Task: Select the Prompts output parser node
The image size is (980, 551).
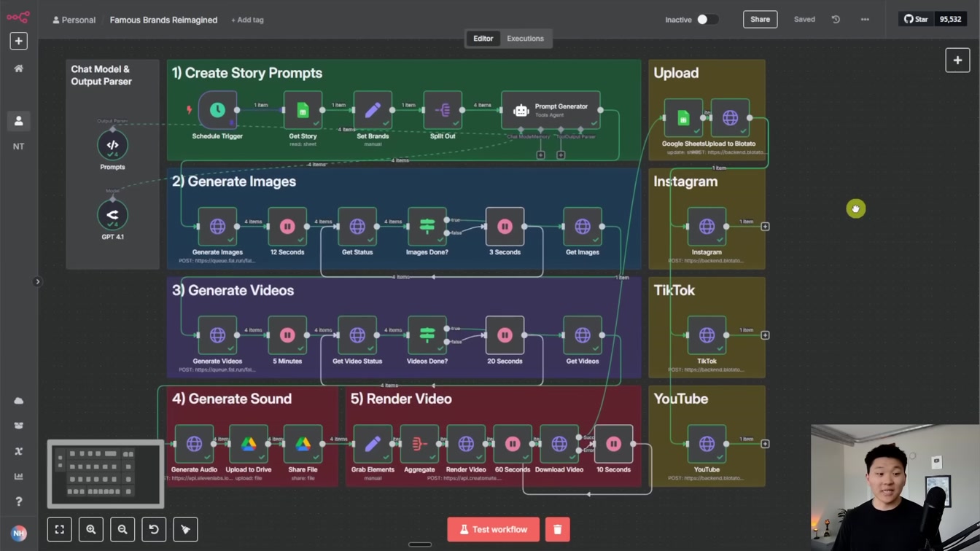Action: coord(112,145)
